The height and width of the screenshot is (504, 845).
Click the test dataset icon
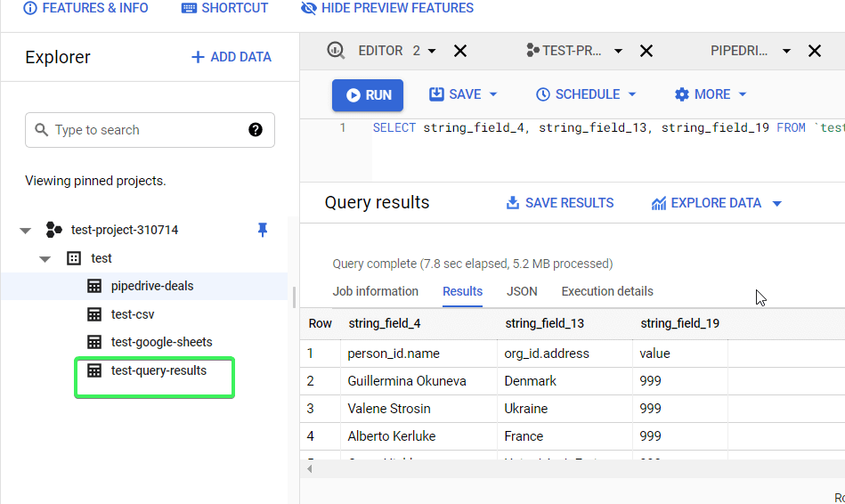(x=74, y=258)
